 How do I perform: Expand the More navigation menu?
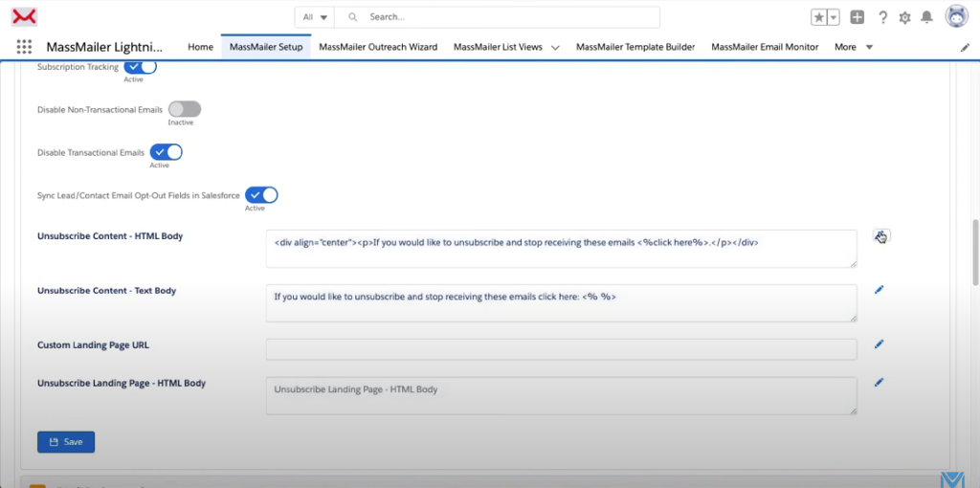coord(853,47)
